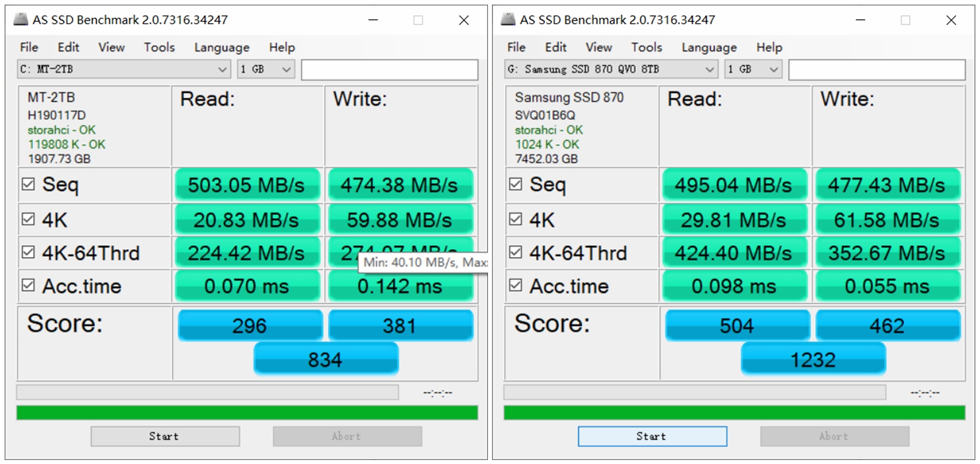Open the Help menu in right window
Viewport: 980px width, 464px height.
click(x=769, y=47)
